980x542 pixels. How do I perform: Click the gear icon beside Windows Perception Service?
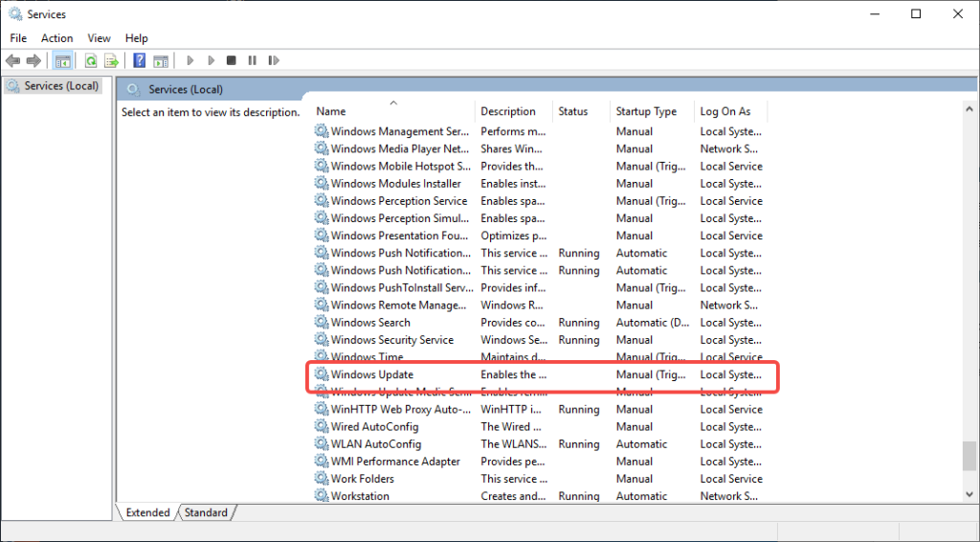[x=322, y=201]
